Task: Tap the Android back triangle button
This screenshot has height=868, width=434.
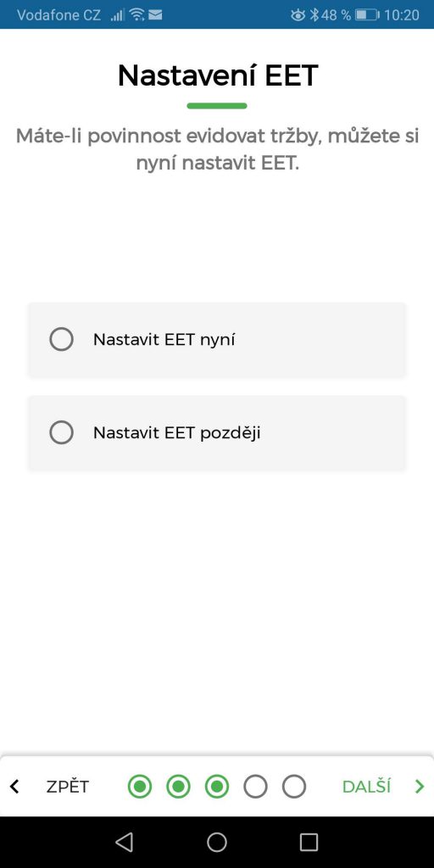Action: tap(125, 842)
